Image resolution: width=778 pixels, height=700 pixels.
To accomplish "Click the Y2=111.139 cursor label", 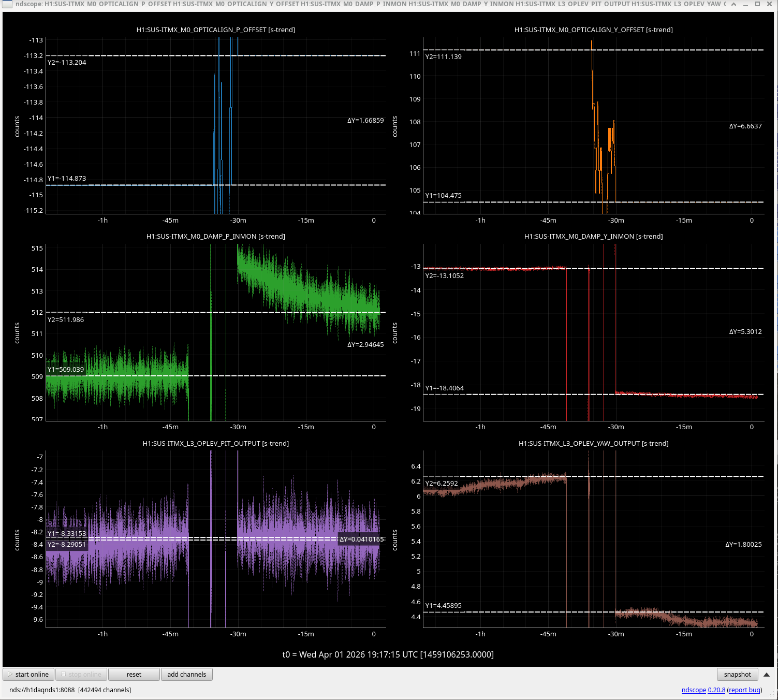I will point(443,57).
